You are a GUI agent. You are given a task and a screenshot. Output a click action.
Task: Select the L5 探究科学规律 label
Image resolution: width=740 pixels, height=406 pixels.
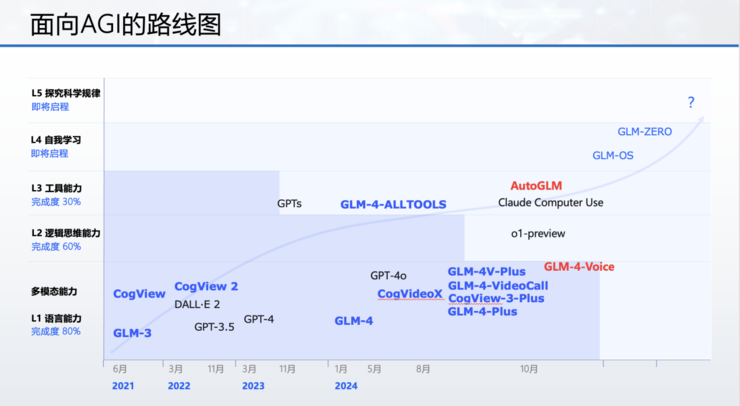point(66,93)
